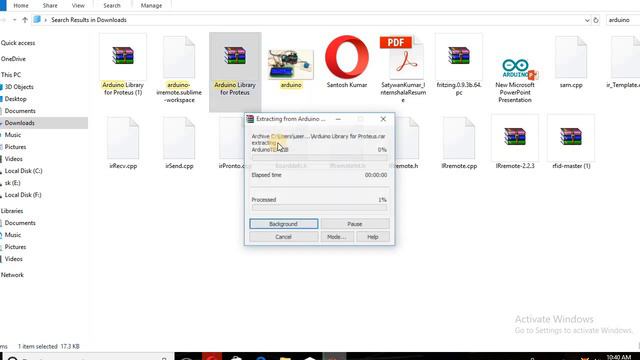The height and width of the screenshot is (360, 640).
Task: Open Local Disk (F:)
Action: pos(23,195)
